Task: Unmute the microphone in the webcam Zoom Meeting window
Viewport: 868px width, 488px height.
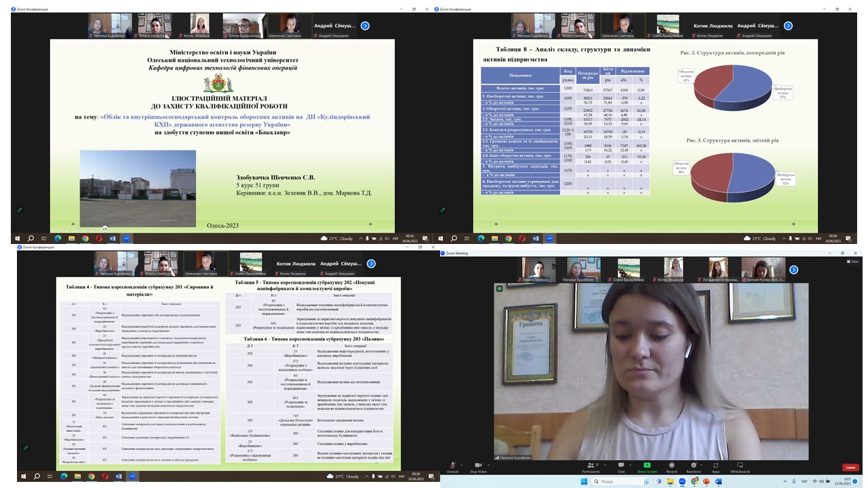Action: point(452,467)
